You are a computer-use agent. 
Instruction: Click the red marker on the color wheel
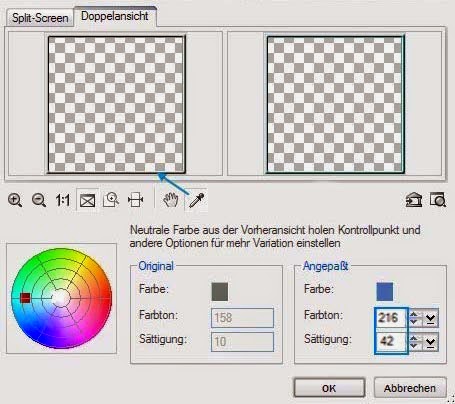click(25, 298)
